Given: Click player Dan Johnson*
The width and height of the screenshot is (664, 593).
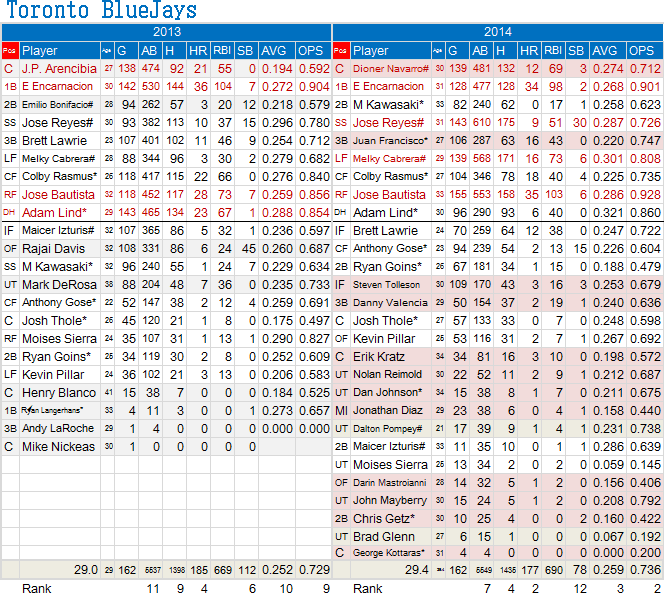Looking at the screenshot, I should coord(387,392).
